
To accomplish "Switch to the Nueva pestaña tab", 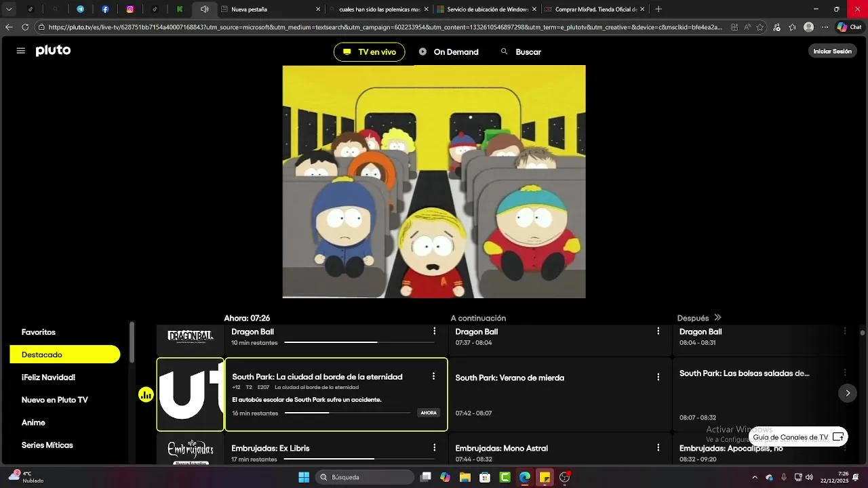I will pyautogui.click(x=271, y=9).
